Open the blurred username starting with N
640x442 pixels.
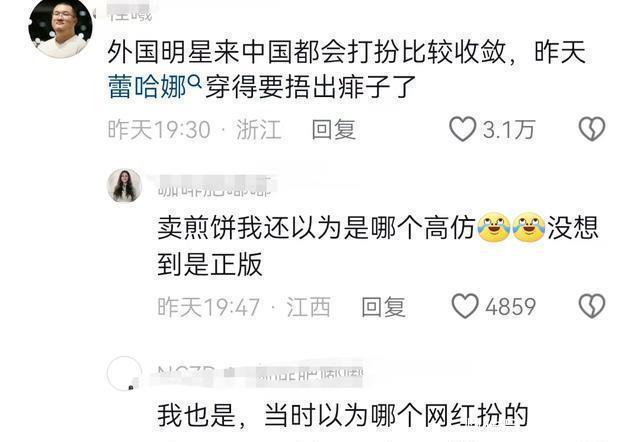pos(260,375)
